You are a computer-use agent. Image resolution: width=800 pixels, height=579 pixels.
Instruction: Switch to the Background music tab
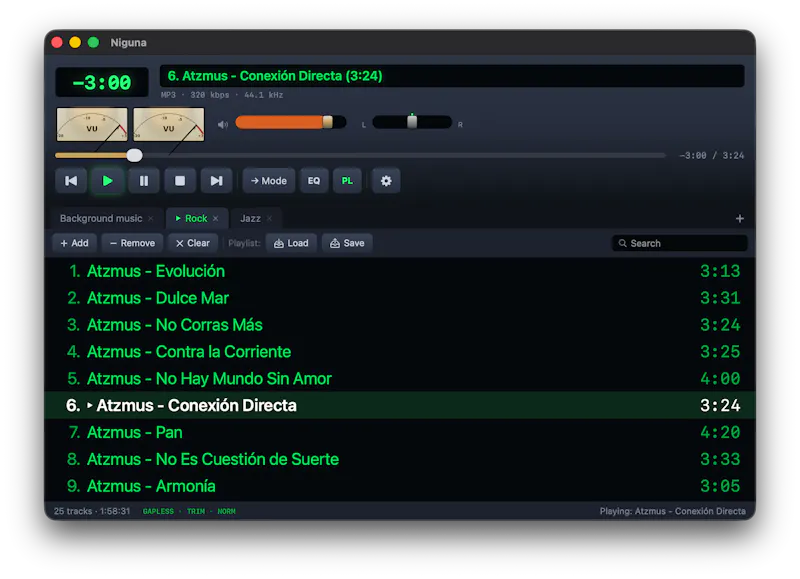(101, 218)
